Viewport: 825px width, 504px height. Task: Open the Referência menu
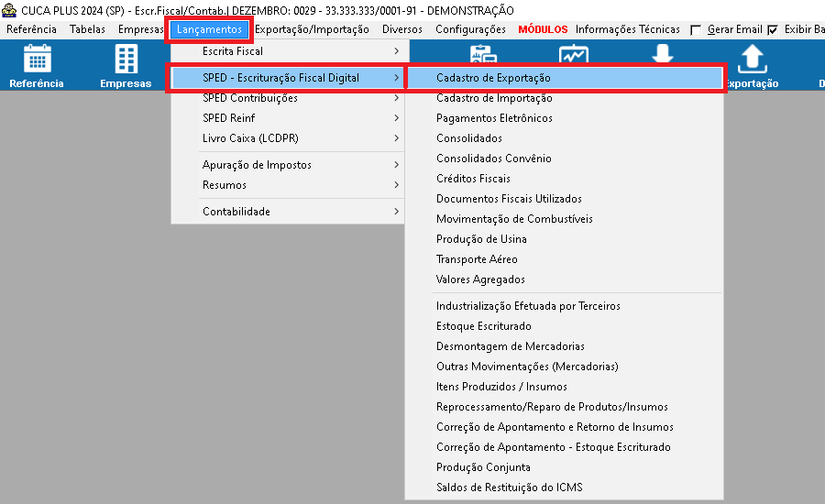pos(31,29)
